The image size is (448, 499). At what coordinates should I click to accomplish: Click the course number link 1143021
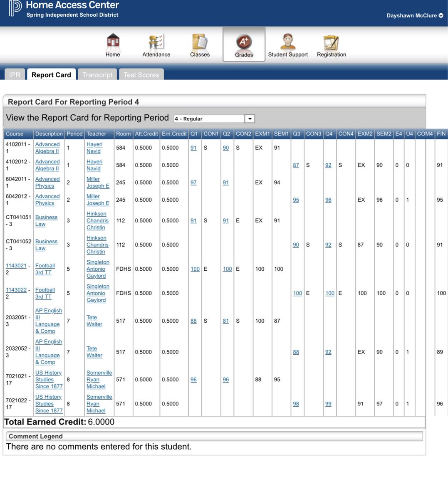click(16, 266)
